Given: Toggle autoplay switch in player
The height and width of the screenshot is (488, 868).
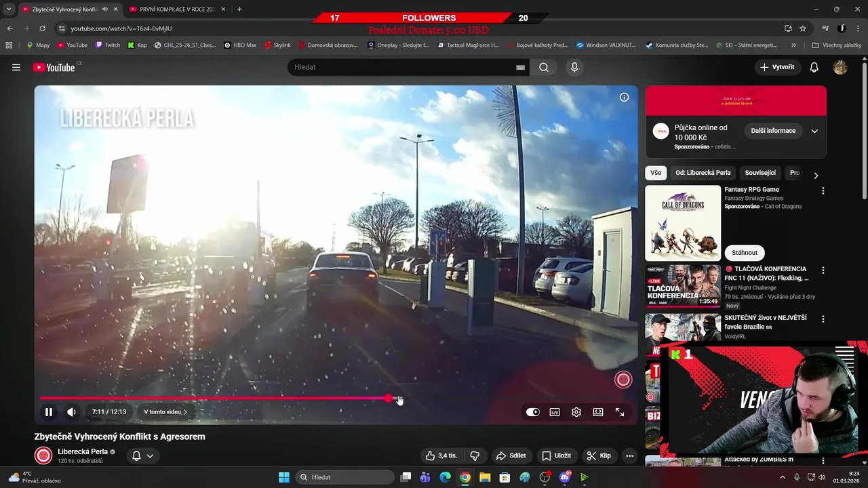Looking at the screenshot, I should tap(533, 411).
